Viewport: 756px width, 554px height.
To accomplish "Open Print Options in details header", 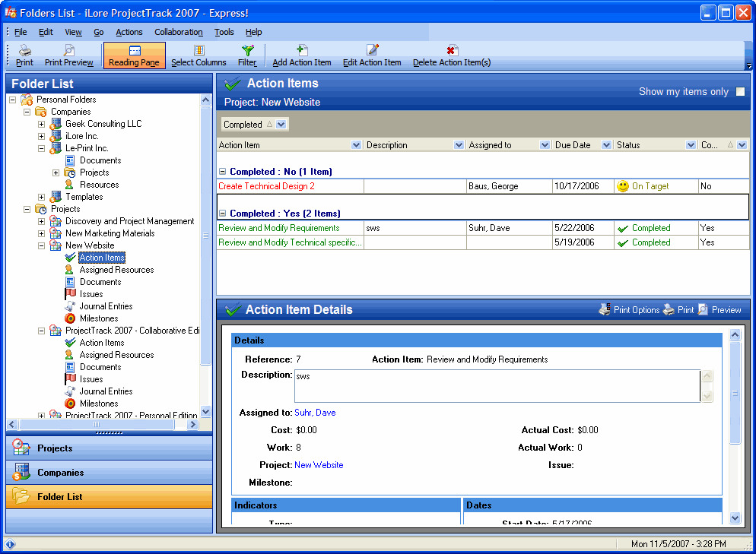I will click(x=629, y=310).
